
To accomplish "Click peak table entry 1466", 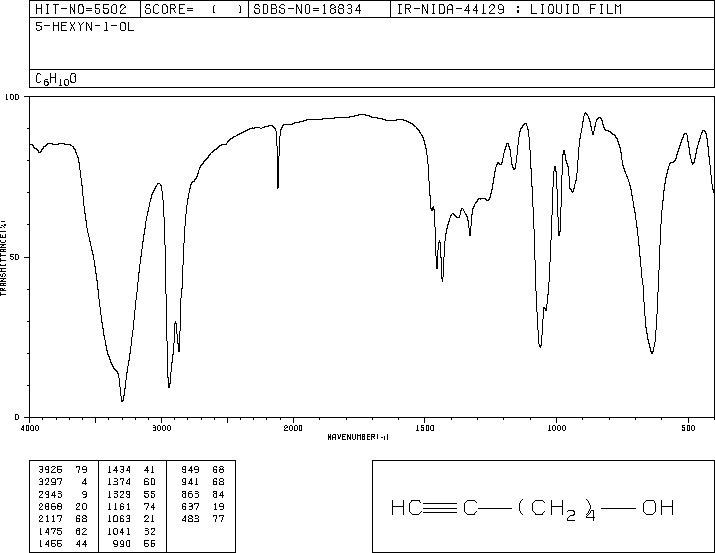I will (x=50, y=544).
